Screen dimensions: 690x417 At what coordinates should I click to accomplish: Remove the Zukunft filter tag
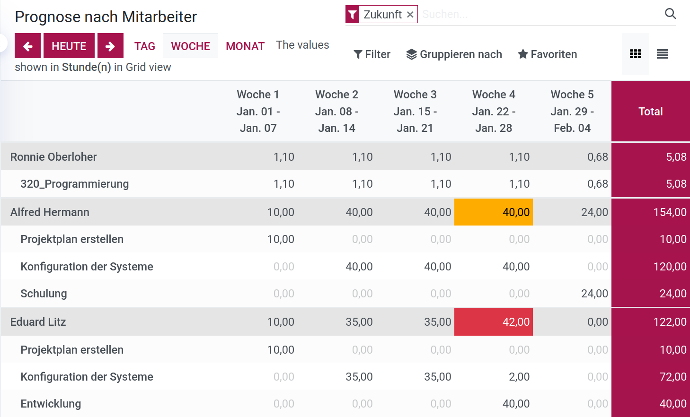coord(410,15)
